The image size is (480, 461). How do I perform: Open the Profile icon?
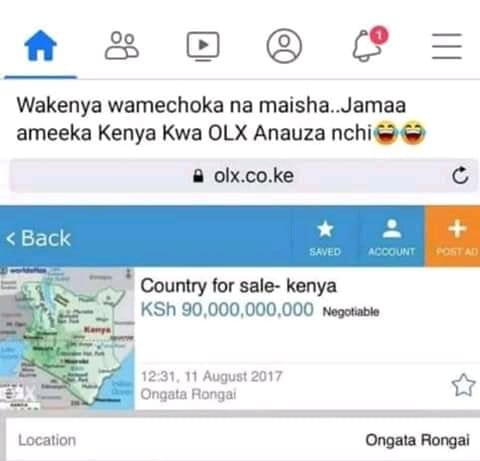tap(284, 46)
